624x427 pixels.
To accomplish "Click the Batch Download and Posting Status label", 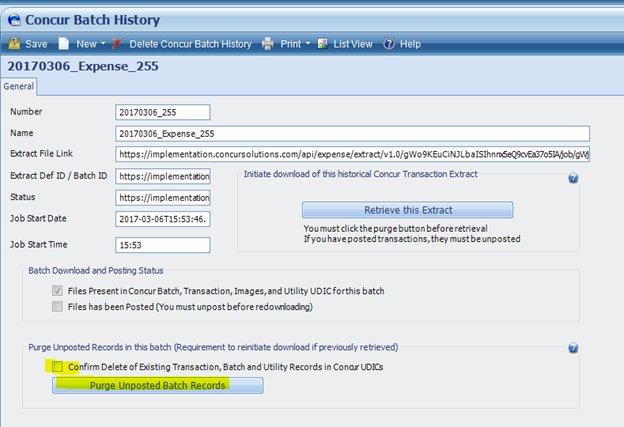I will 96,271.
